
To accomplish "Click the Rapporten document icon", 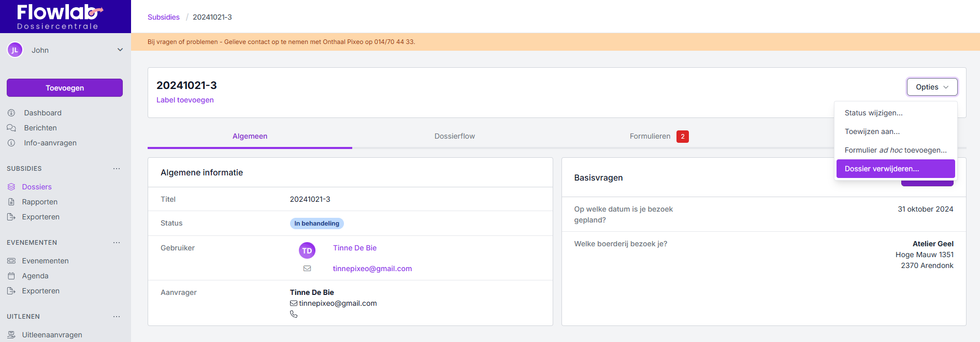I will click(x=11, y=202).
